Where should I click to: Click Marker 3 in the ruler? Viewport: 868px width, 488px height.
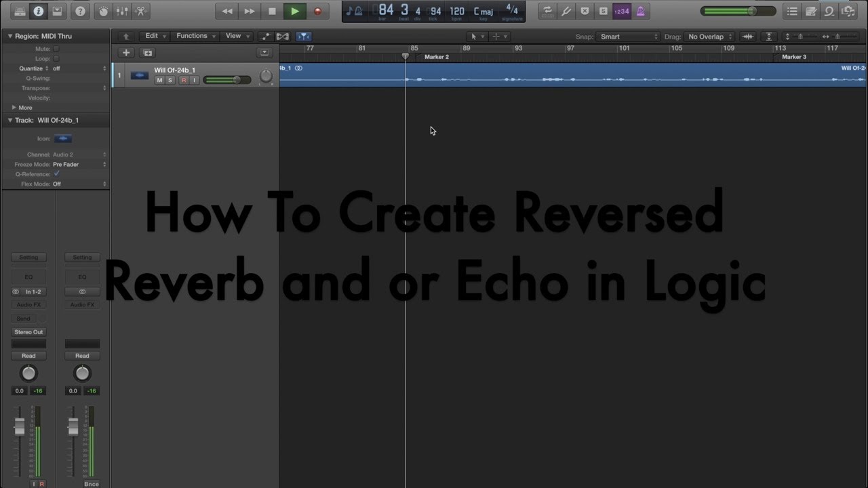point(794,57)
